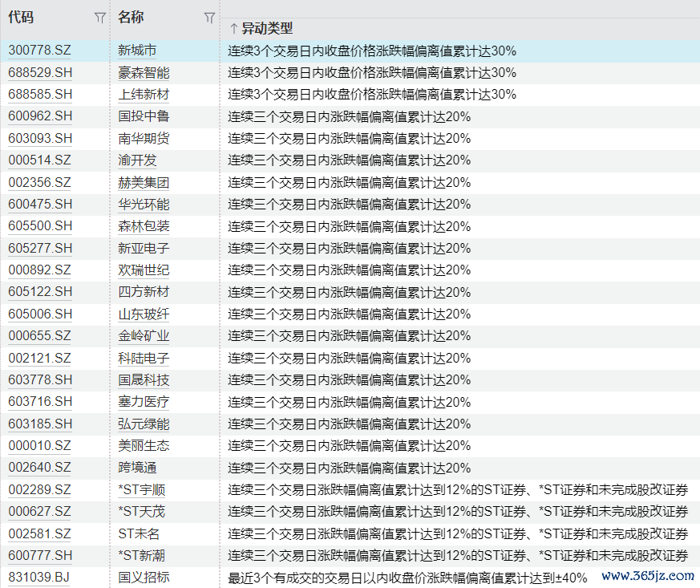This screenshot has width=700, height=588.
Task: Select stock name 新城市
Action: click(137, 50)
